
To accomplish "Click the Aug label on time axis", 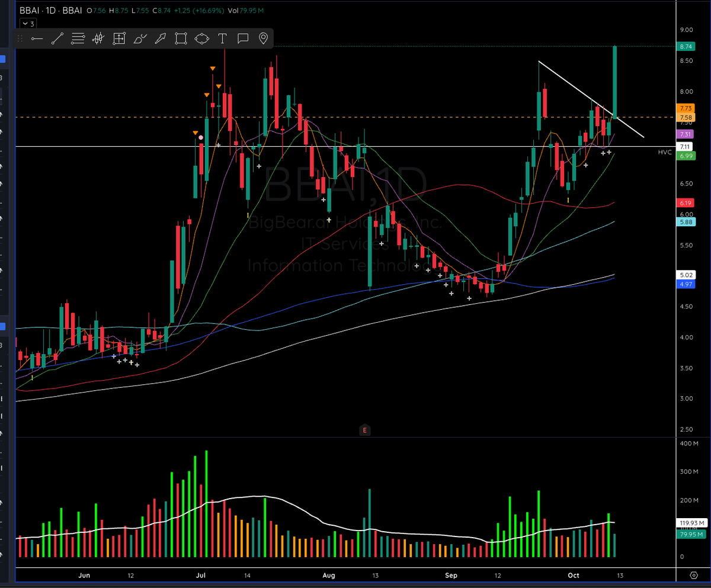I will click(329, 575).
